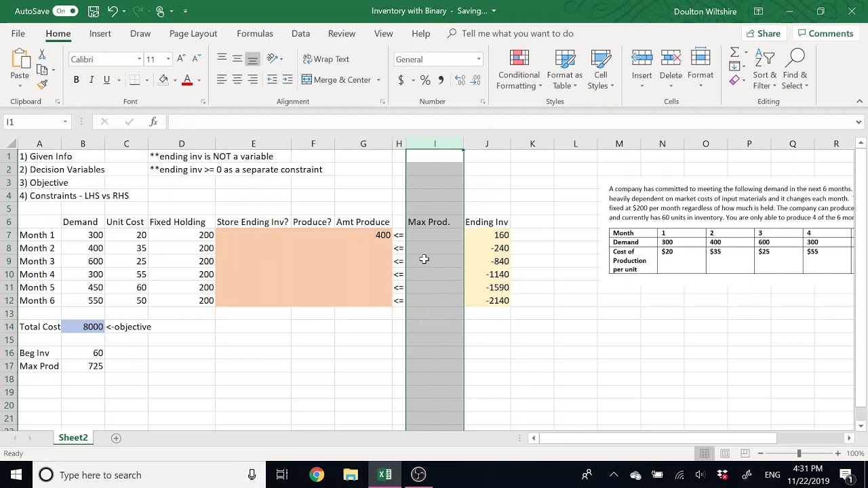868x488 pixels.
Task: Expand Merge & Center dropdown arrow
Action: (378, 80)
